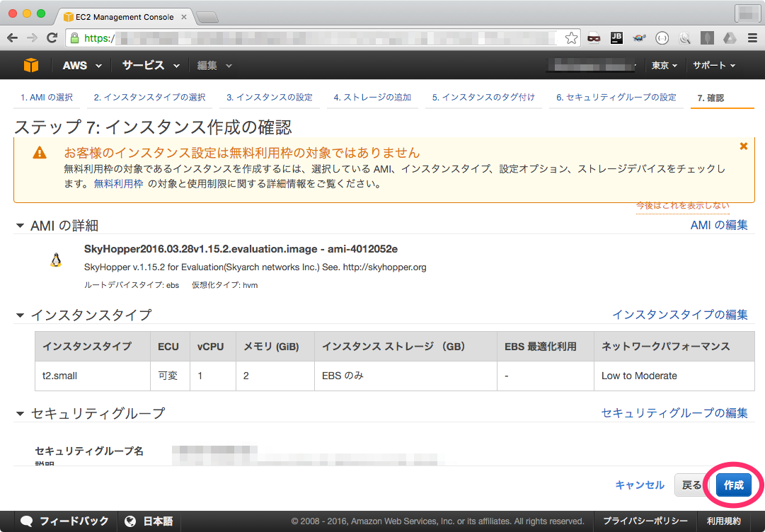Viewport: 765px width, 532px height.
Task: Click the 日本語 language selector
Action: 149,521
